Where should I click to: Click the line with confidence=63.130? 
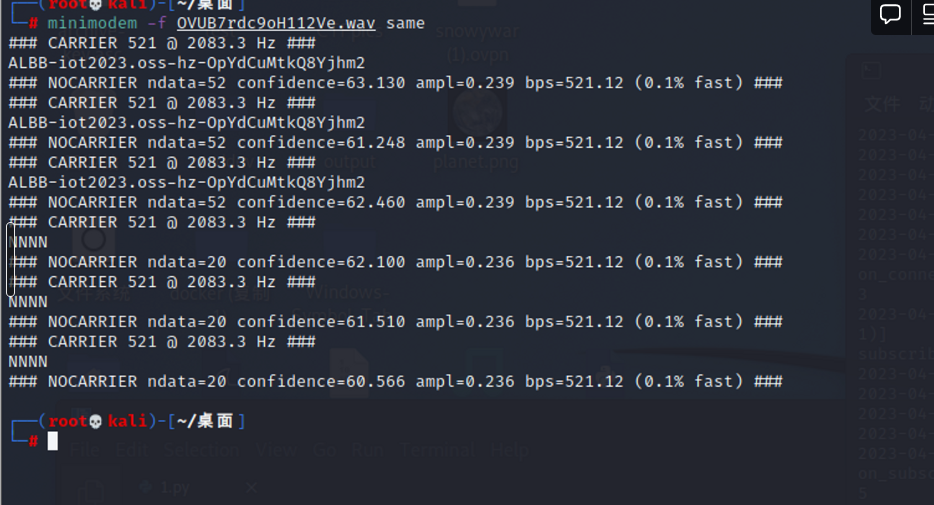click(395, 83)
